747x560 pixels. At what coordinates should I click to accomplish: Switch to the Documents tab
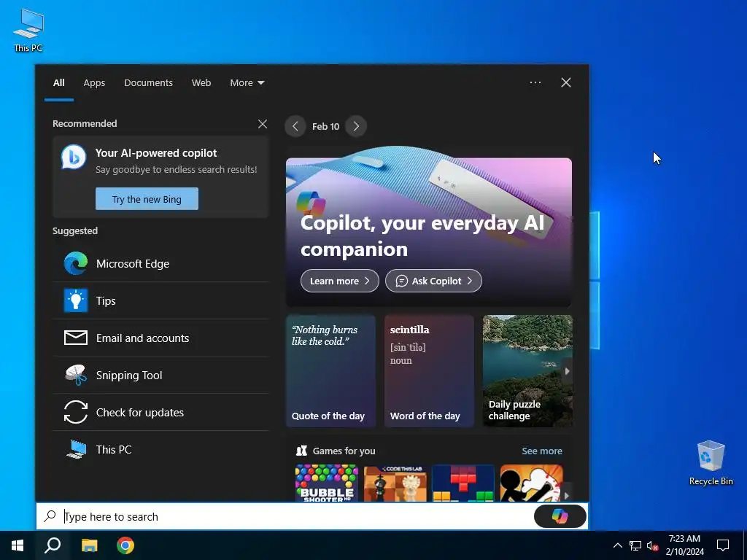[148, 83]
